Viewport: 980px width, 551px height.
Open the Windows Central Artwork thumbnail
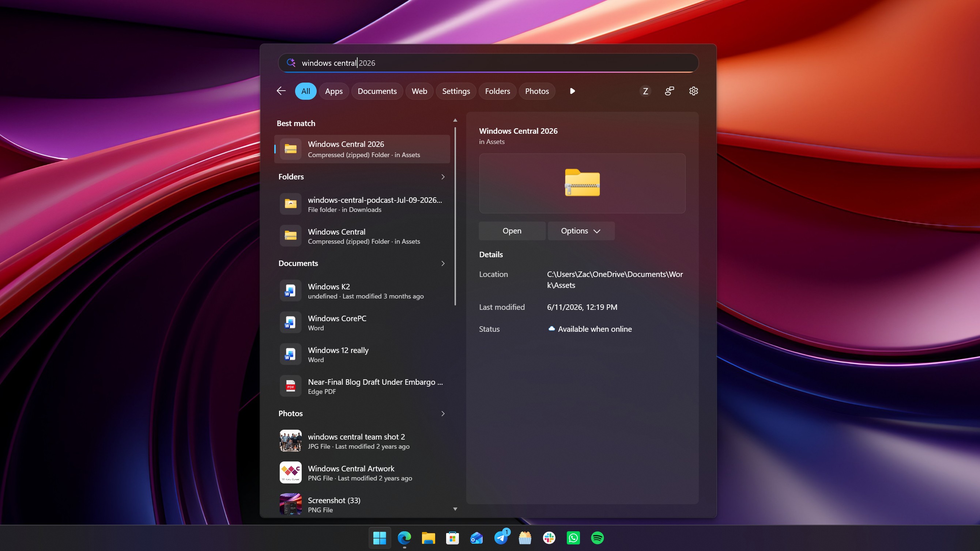[290, 473]
